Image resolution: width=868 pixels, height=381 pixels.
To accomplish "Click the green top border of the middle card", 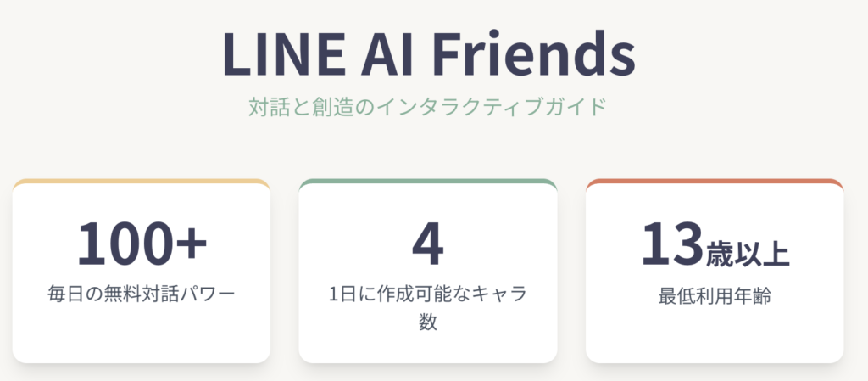I will click(x=428, y=182).
